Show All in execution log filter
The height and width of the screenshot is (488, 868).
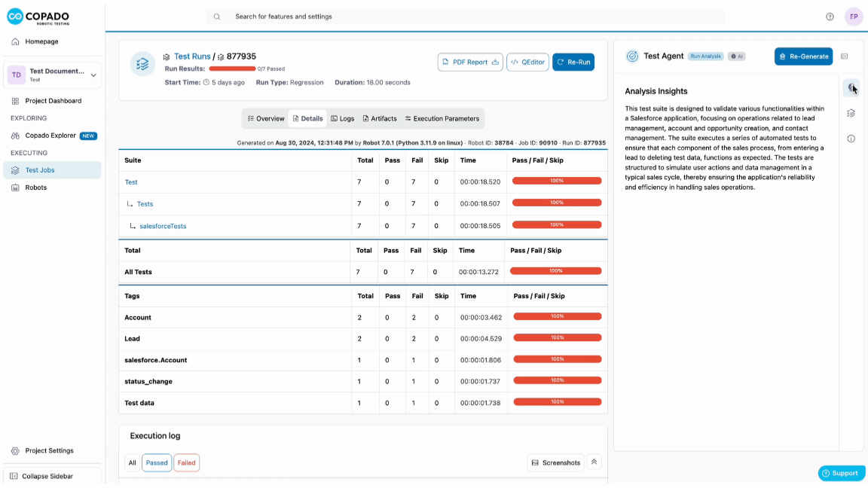[x=133, y=462]
